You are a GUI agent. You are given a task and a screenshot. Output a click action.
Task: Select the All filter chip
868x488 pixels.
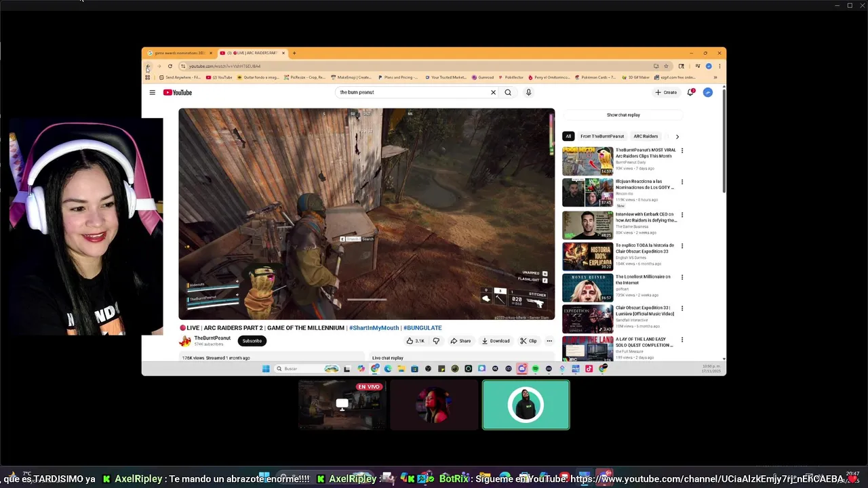[x=568, y=136]
